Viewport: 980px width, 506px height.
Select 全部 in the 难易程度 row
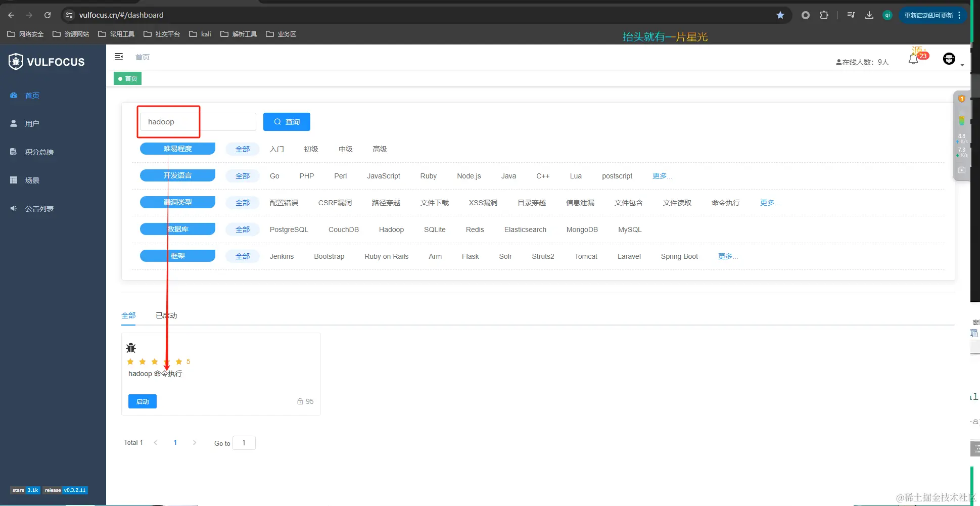coord(243,149)
